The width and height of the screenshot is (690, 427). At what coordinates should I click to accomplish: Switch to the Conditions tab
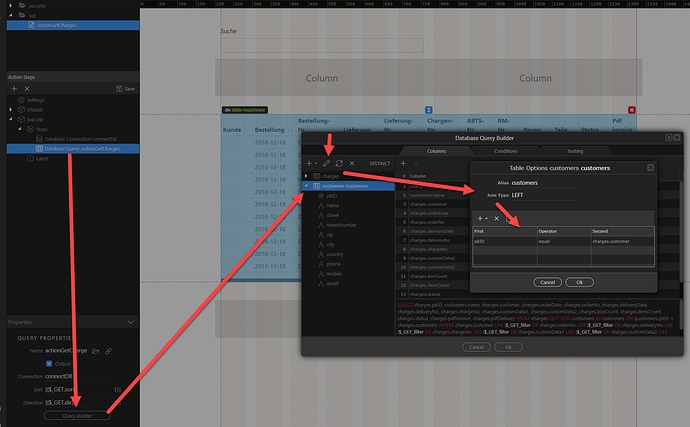point(506,150)
